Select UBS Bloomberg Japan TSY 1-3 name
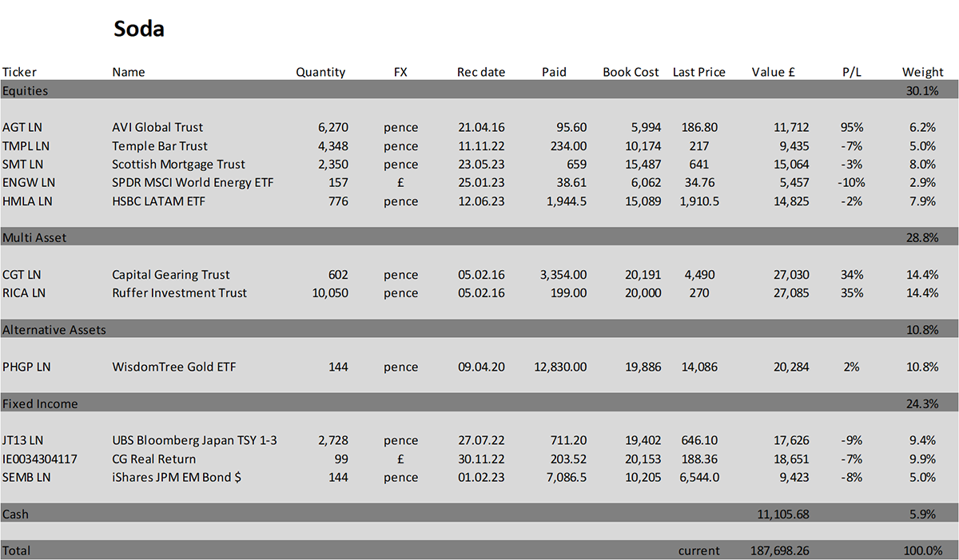Viewport: 959px width, 560px height. pyautogui.click(x=194, y=440)
